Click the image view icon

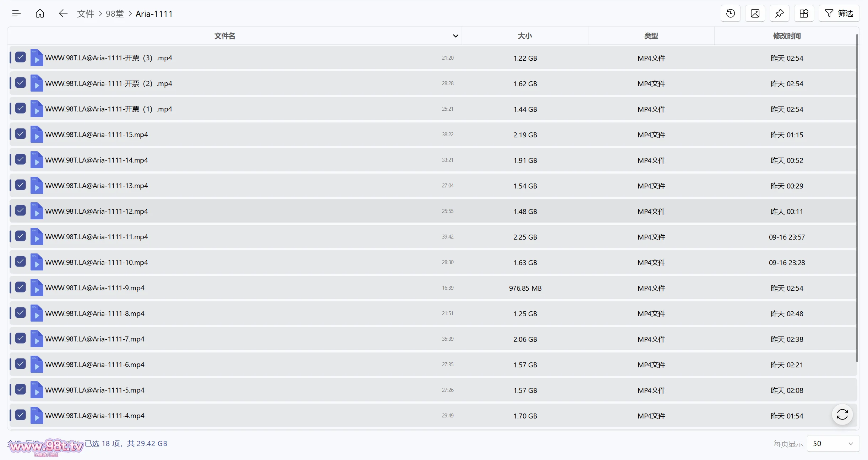755,13
